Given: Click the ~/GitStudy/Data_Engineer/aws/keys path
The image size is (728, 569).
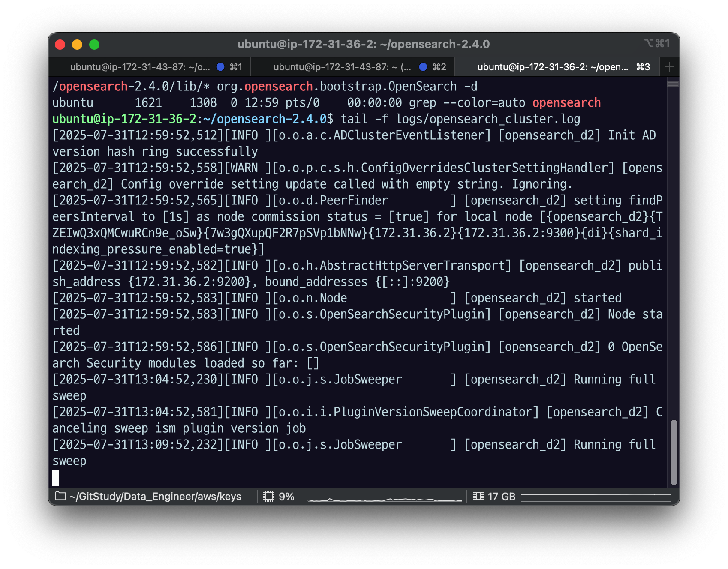Looking at the screenshot, I should tap(155, 497).
